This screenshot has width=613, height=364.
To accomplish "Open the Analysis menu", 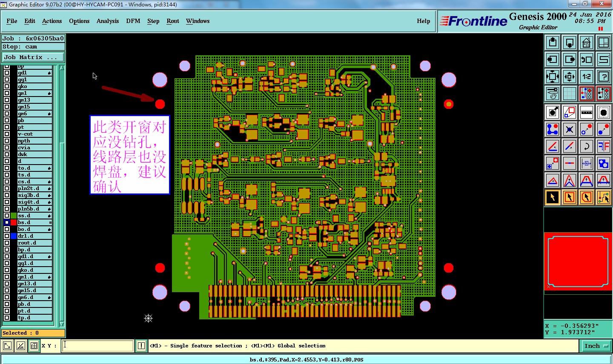I will tap(108, 21).
